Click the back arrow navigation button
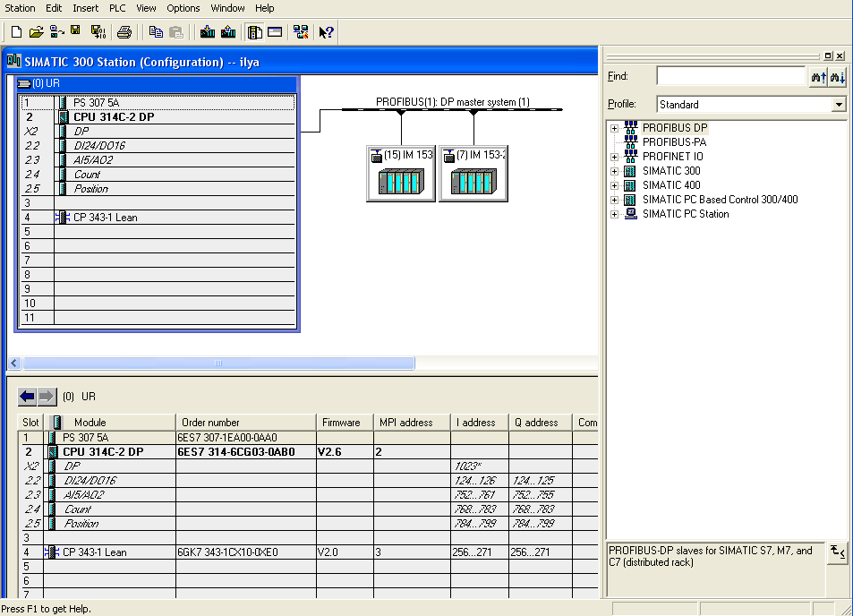 pos(27,397)
